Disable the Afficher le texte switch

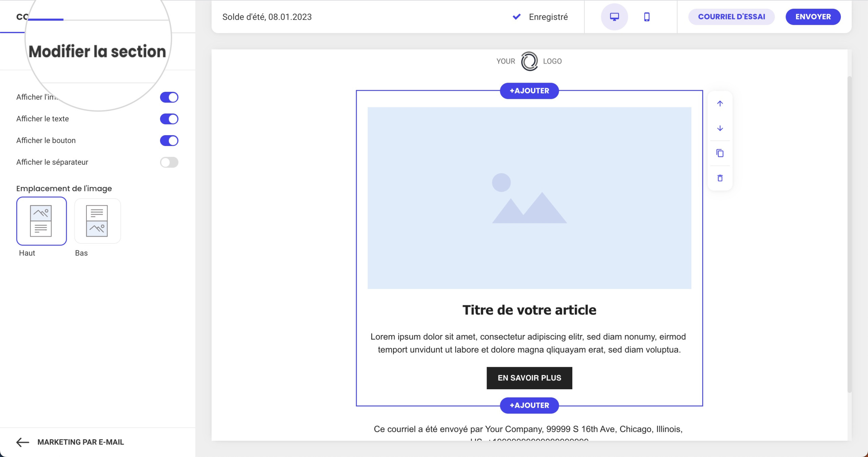click(169, 119)
